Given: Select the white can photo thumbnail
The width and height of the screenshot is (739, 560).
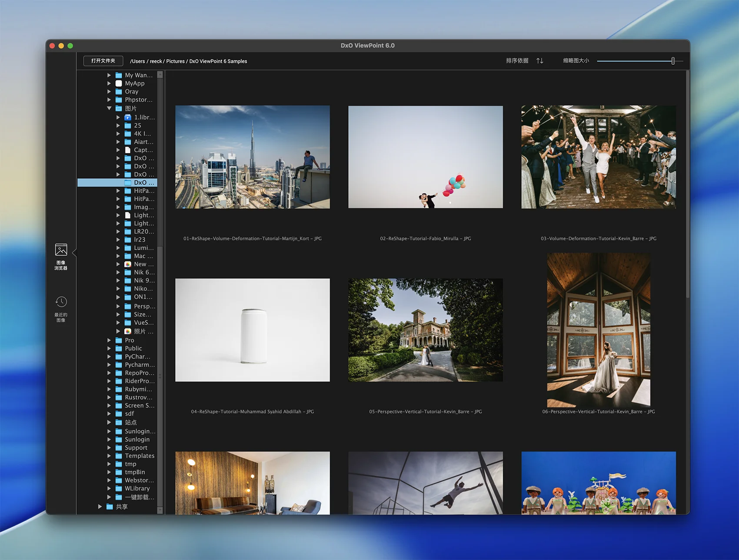Looking at the screenshot, I should [253, 330].
